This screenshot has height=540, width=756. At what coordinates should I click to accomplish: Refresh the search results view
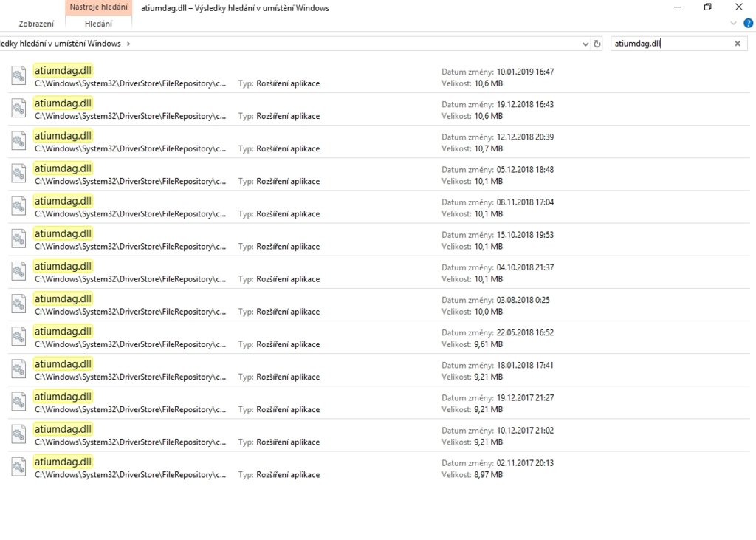pyautogui.click(x=597, y=44)
